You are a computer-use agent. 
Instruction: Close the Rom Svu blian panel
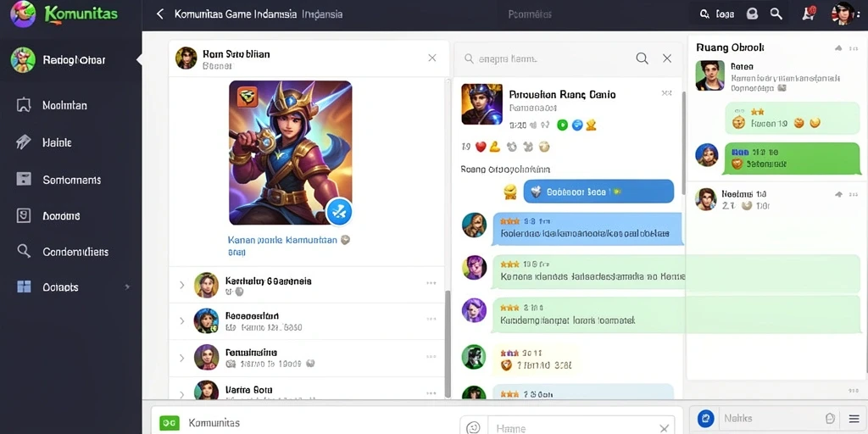(x=432, y=58)
